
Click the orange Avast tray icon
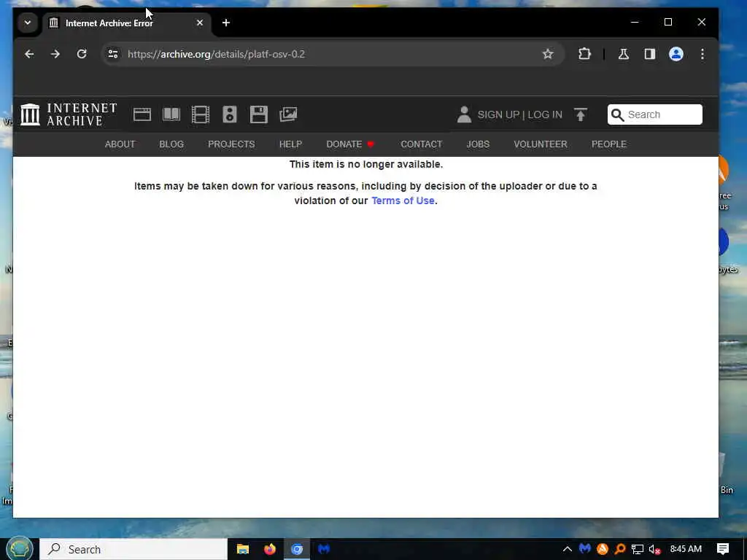pyautogui.click(x=603, y=549)
